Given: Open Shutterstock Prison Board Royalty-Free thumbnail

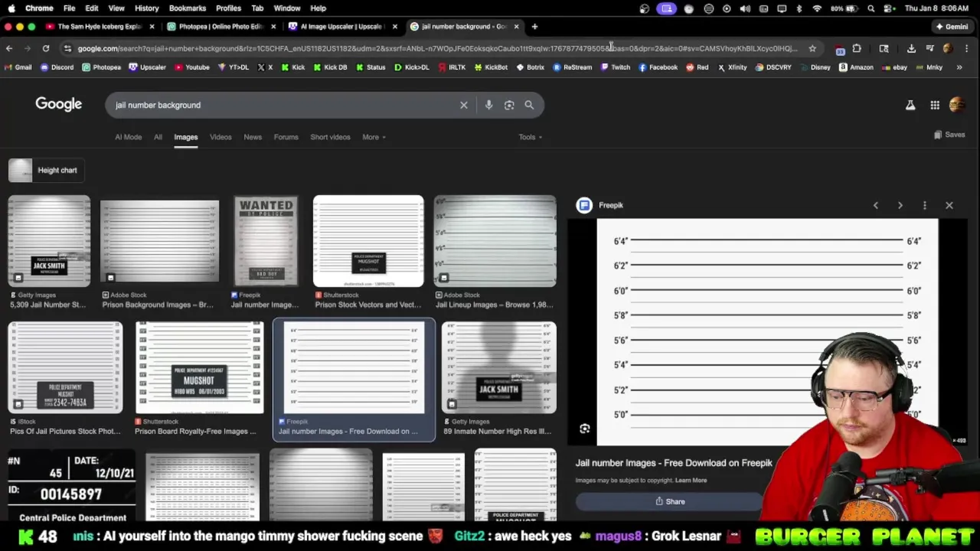Looking at the screenshot, I should click(x=199, y=367).
